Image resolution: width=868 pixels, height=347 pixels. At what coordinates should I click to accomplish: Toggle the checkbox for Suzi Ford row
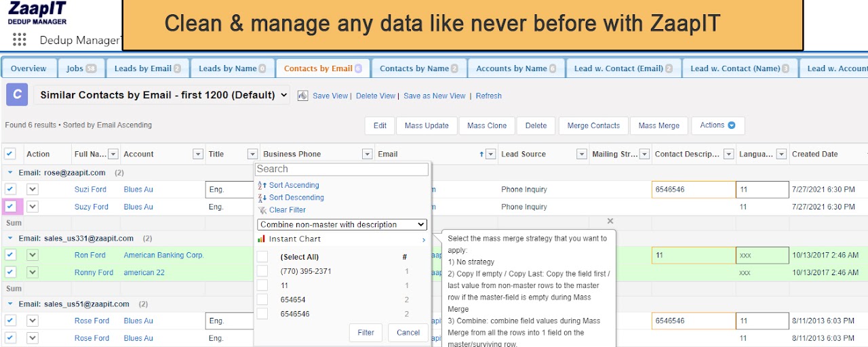click(x=10, y=189)
